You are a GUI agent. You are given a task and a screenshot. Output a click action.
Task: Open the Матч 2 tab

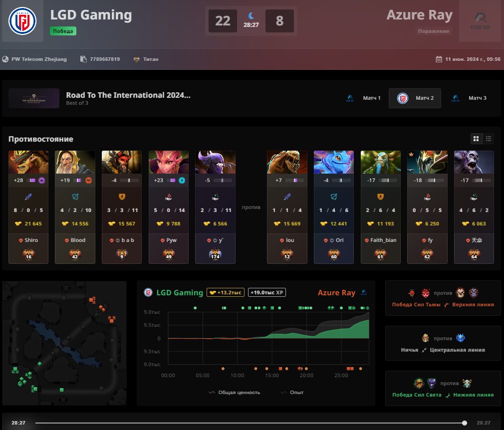click(415, 98)
